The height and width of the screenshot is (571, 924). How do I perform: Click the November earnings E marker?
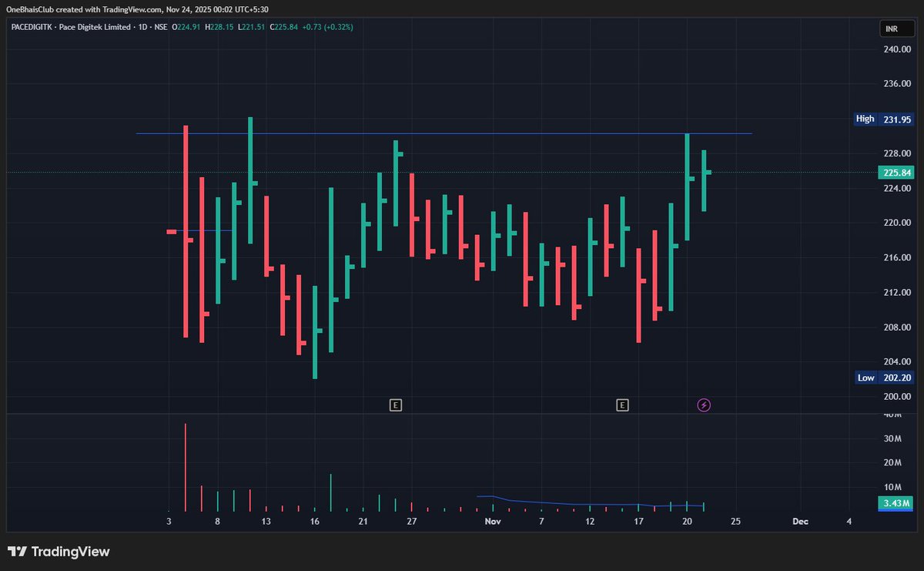621,404
